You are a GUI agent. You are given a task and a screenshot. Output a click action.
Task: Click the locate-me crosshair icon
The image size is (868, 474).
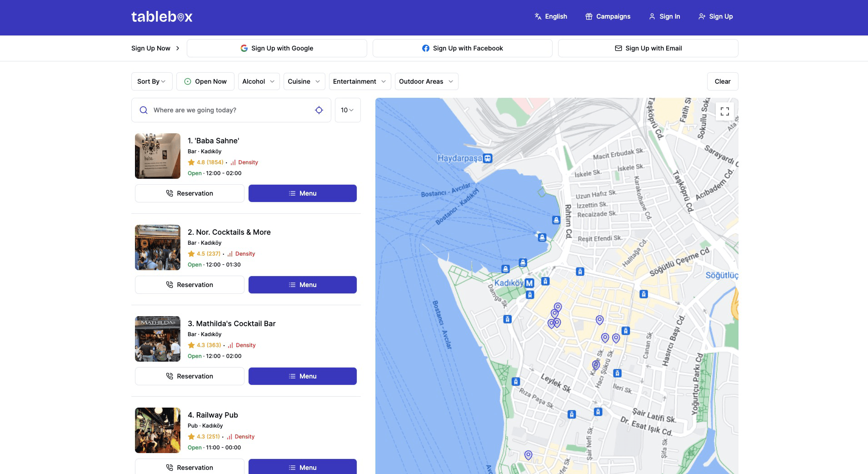coord(319,110)
